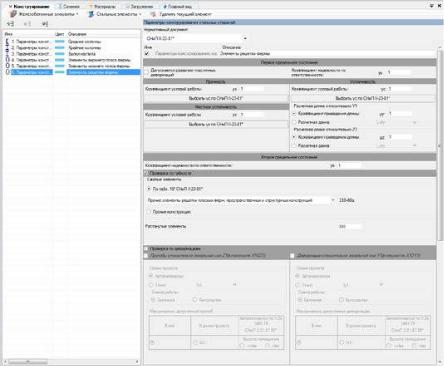The image size is (444, 366).
Task: Click color swatch of row 3
Action: (x=60, y=54)
